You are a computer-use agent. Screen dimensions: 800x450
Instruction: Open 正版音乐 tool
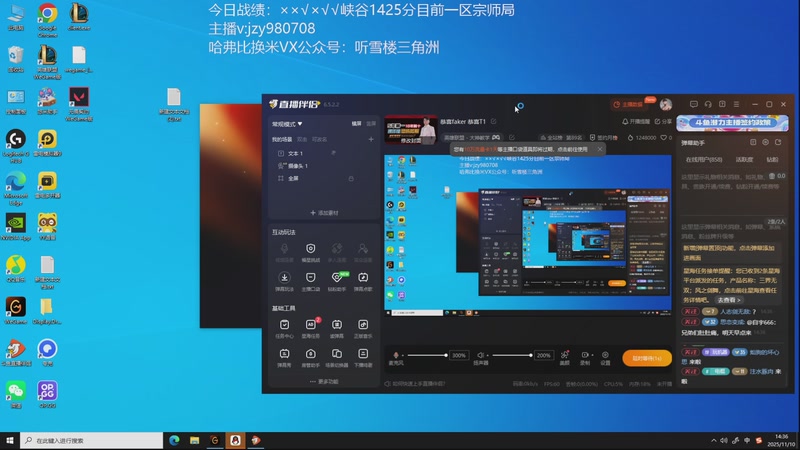tap(363, 329)
